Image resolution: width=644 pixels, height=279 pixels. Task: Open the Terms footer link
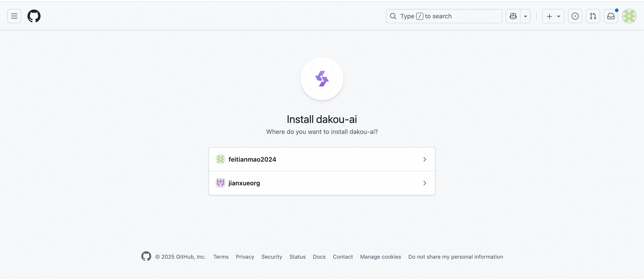coord(221,257)
